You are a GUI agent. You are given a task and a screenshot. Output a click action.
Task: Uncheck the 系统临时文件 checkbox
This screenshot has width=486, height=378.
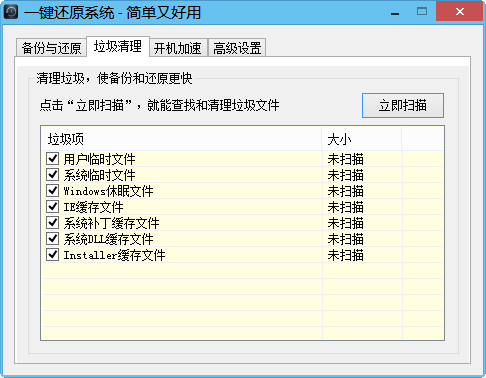point(53,175)
